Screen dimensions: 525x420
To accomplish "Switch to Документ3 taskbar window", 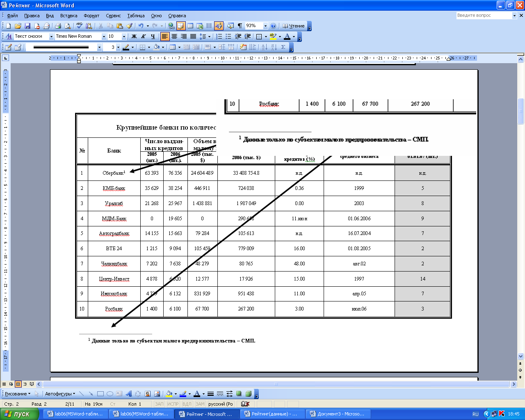I will (339, 414).
